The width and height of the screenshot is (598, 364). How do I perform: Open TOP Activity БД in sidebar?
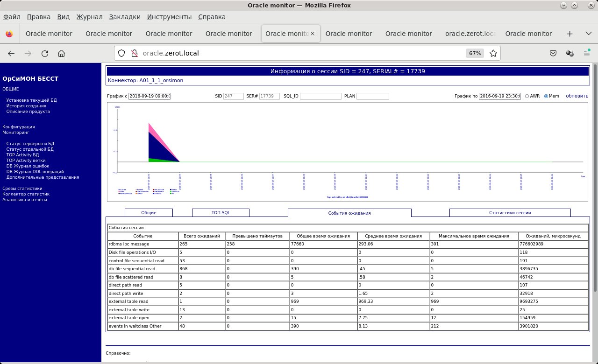pos(22,155)
